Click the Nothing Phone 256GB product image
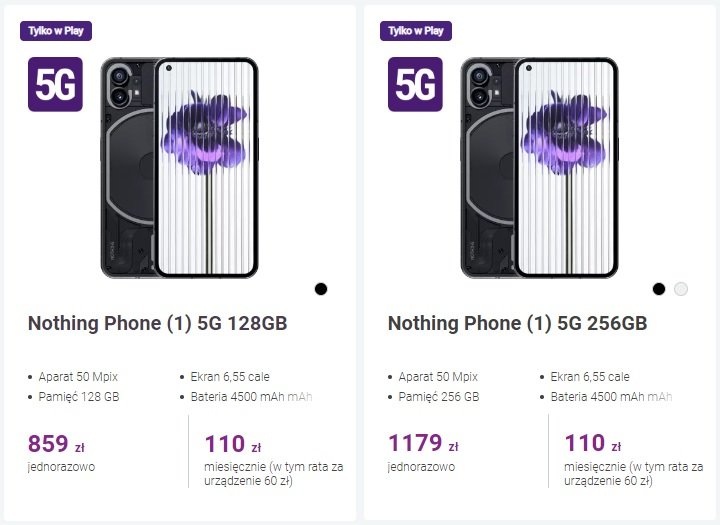Viewport: 720px width, 525px height. click(x=540, y=168)
